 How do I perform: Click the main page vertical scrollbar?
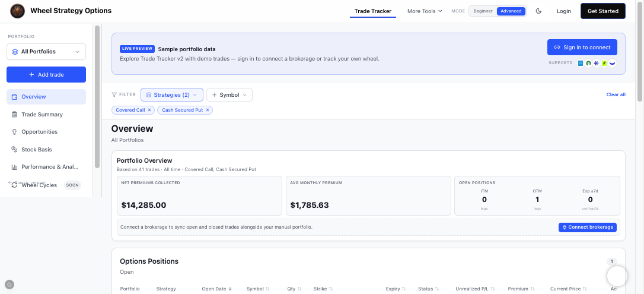640,52
